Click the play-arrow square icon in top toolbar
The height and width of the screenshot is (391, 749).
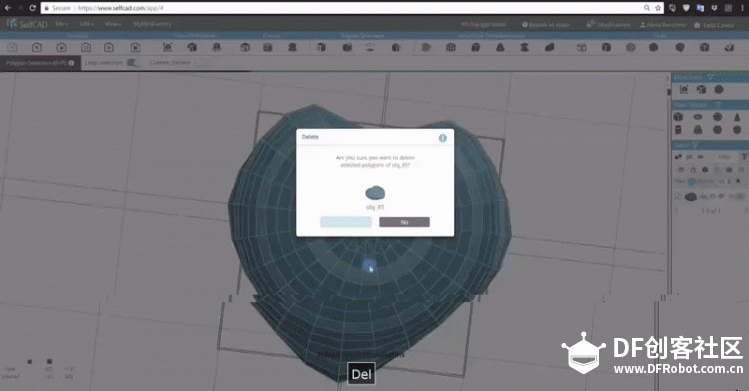tap(61, 47)
